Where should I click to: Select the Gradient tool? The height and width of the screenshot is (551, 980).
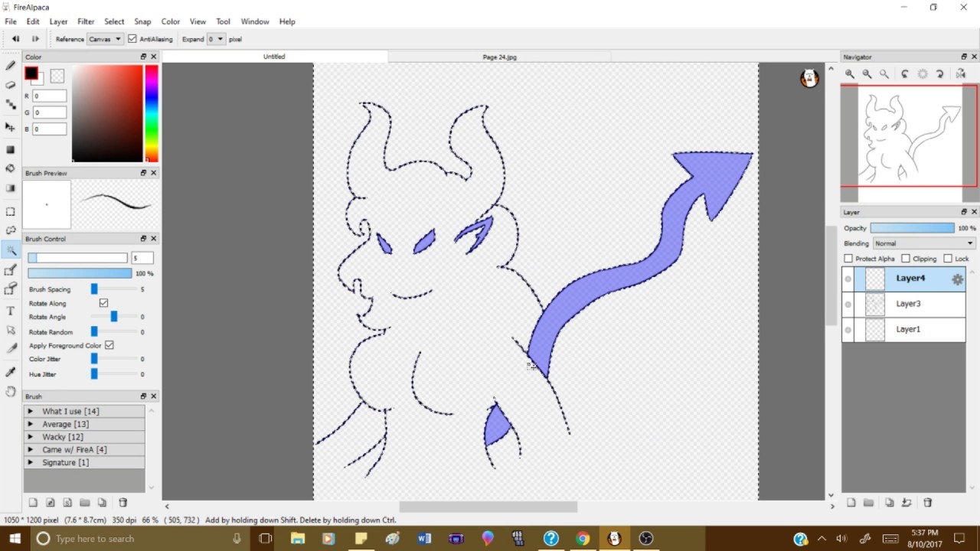click(x=11, y=188)
